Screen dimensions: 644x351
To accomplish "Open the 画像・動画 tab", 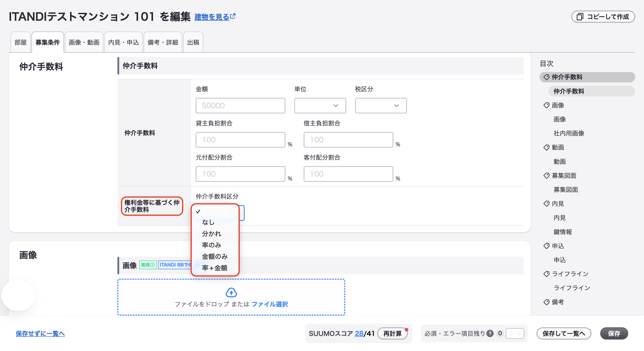I will click(x=84, y=42).
